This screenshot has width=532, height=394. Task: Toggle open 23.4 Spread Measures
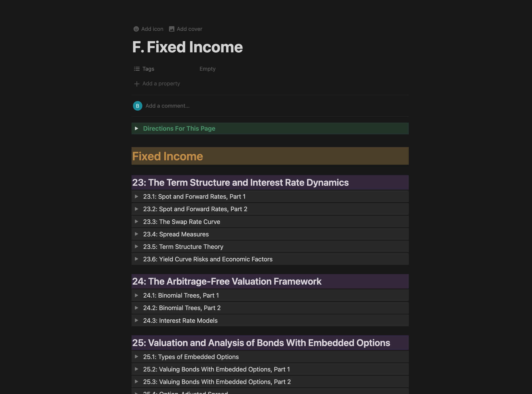point(137,234)
